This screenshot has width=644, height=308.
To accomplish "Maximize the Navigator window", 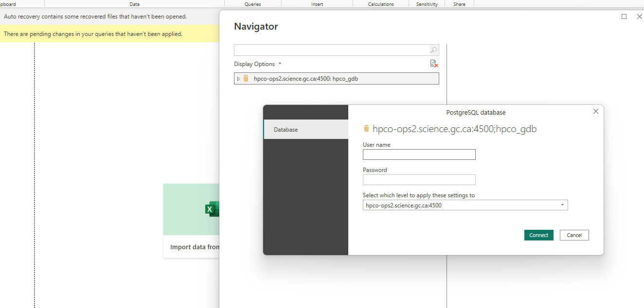I will [x=624, y=17].
